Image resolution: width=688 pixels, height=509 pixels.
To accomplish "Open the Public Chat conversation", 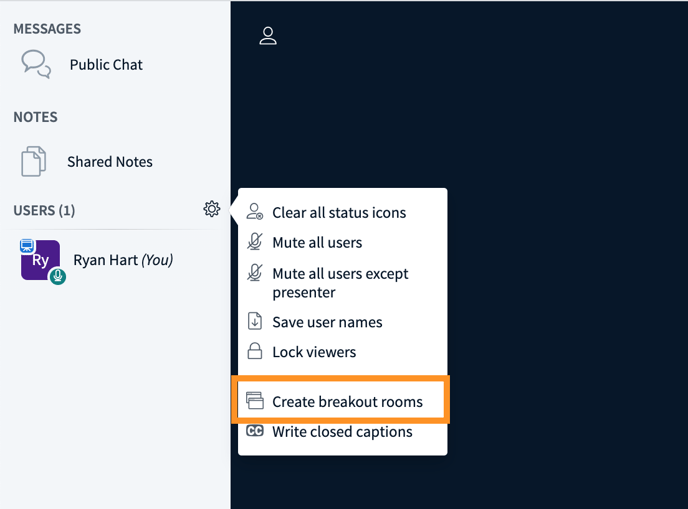I will [106, 64].
